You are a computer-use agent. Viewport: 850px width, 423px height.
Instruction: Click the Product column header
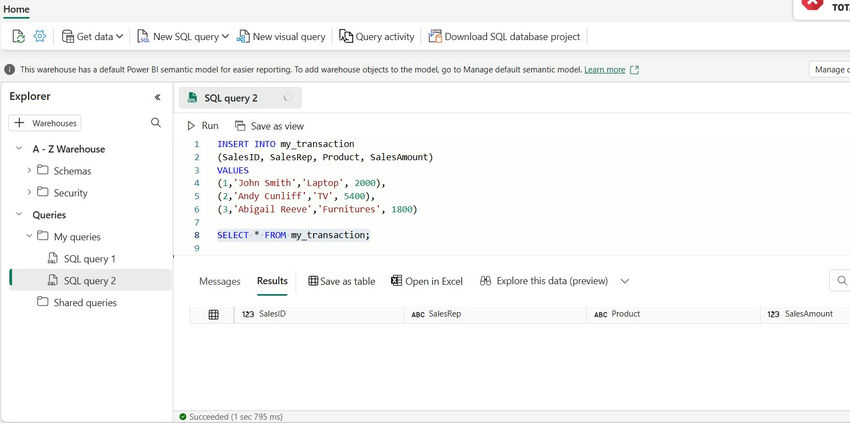pyautogui.click(x=673, y=314)
